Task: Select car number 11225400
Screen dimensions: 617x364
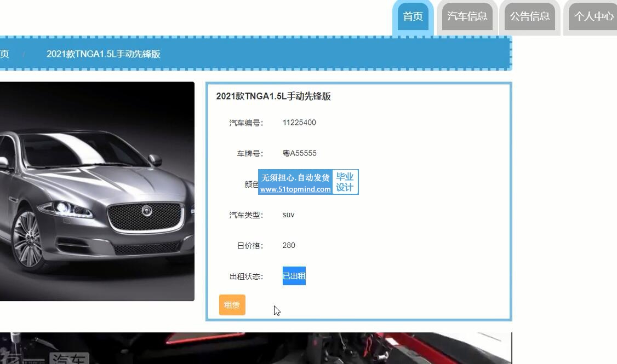Action: pyautogui.click(x=299, y=123)
